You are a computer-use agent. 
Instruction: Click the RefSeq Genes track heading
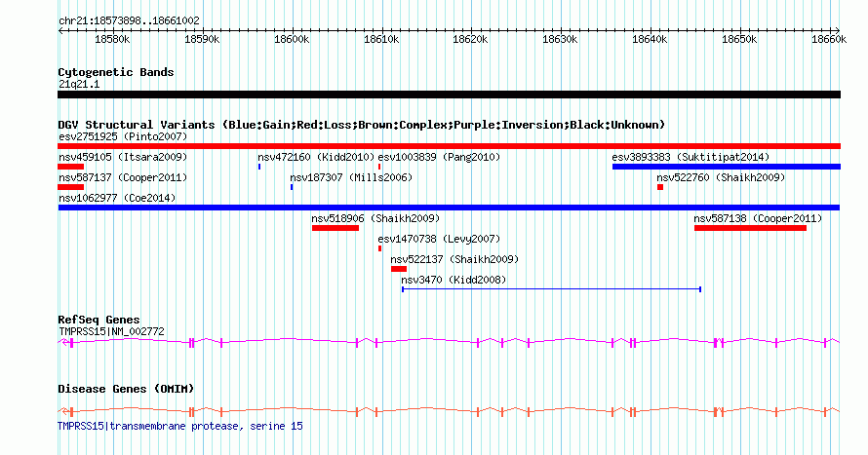pos(99,320)
